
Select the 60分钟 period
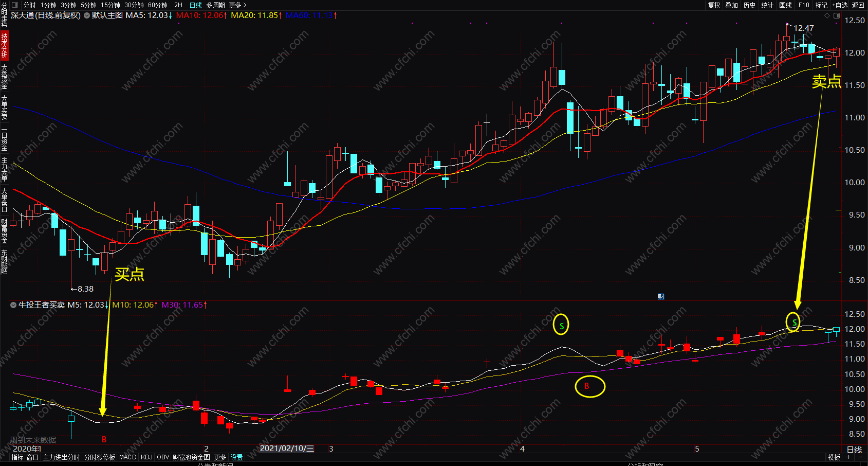(x=158, y=5)
